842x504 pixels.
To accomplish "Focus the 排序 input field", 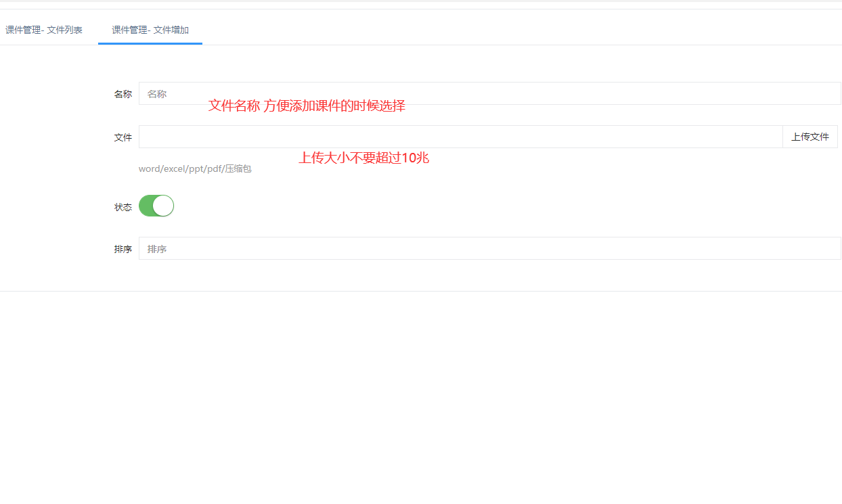I will [490, 248].
